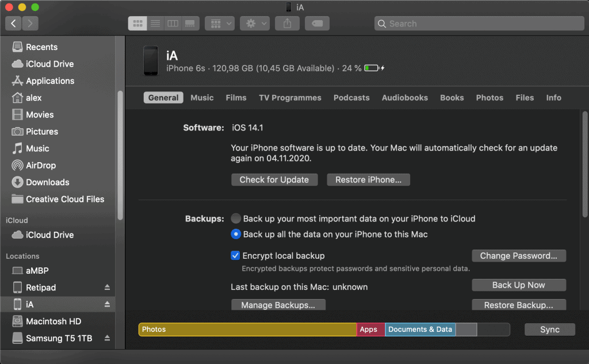Select back up to this Mac option
Screen dimensions: 589x364
(x=235, y=234)
